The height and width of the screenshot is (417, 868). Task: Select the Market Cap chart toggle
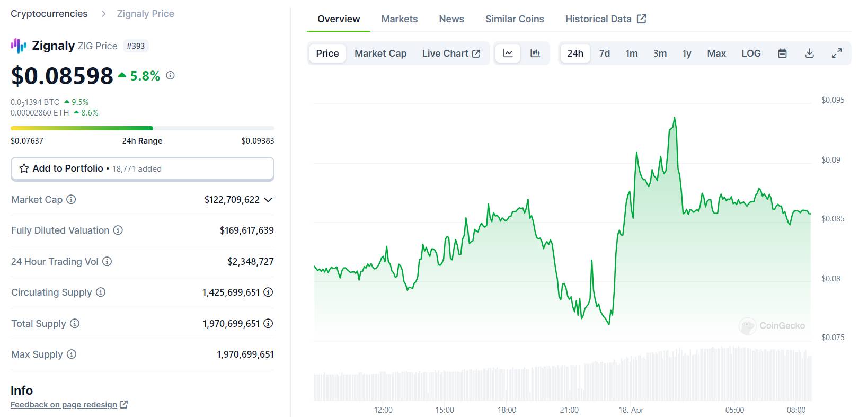point(380,53)
